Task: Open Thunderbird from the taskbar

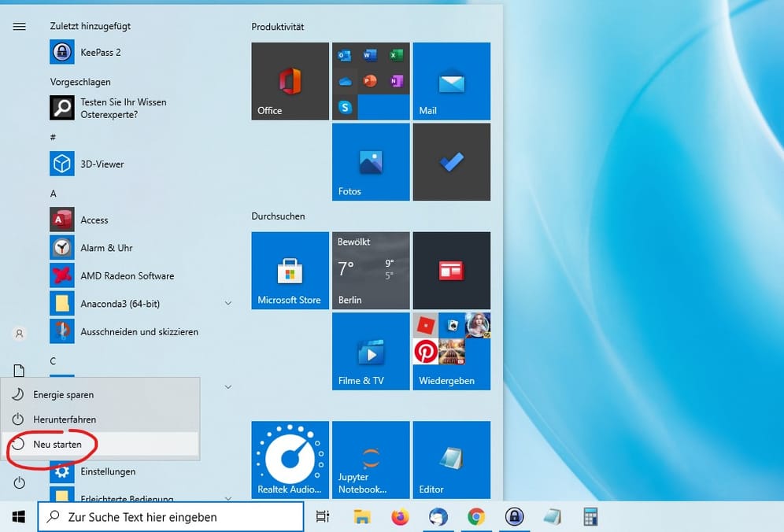Action: click(438, 516)
